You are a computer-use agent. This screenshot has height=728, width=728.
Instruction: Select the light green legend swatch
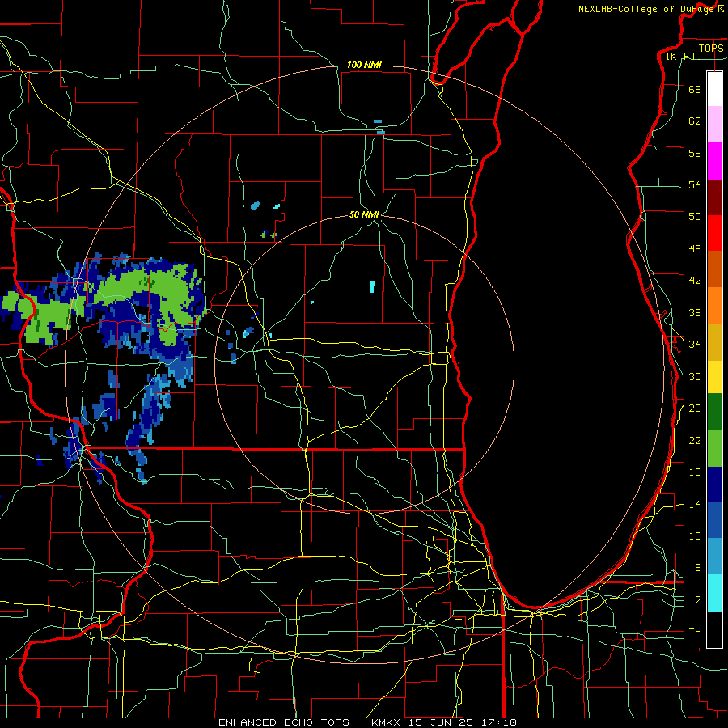714,448
